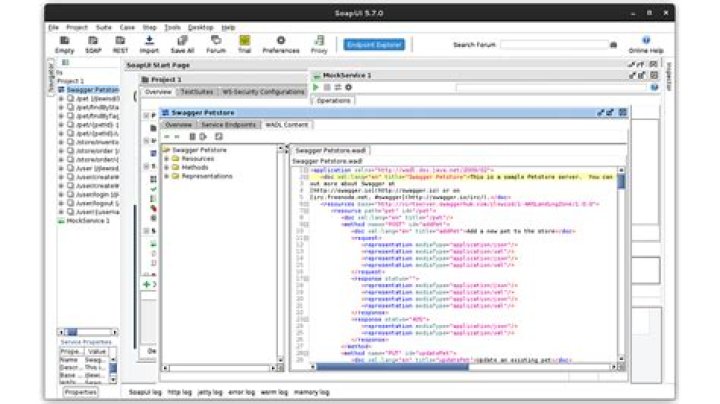720x404 pixels.
Task: Switch to the Service Endpoints tab
Action: tap(228, 125)
